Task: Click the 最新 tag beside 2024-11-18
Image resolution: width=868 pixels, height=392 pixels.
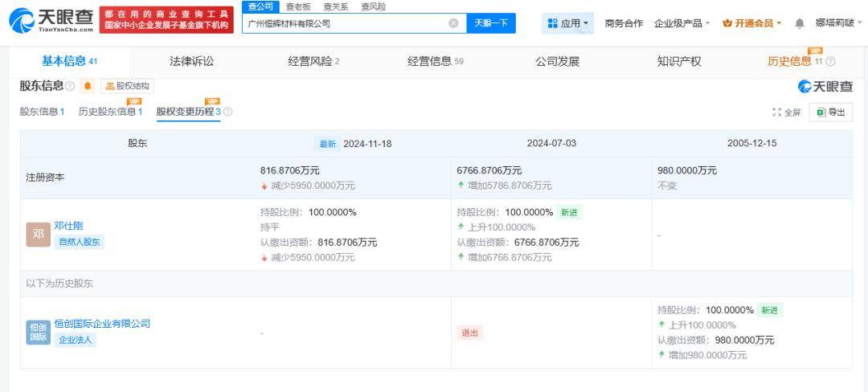Action: tap(327, 144)
